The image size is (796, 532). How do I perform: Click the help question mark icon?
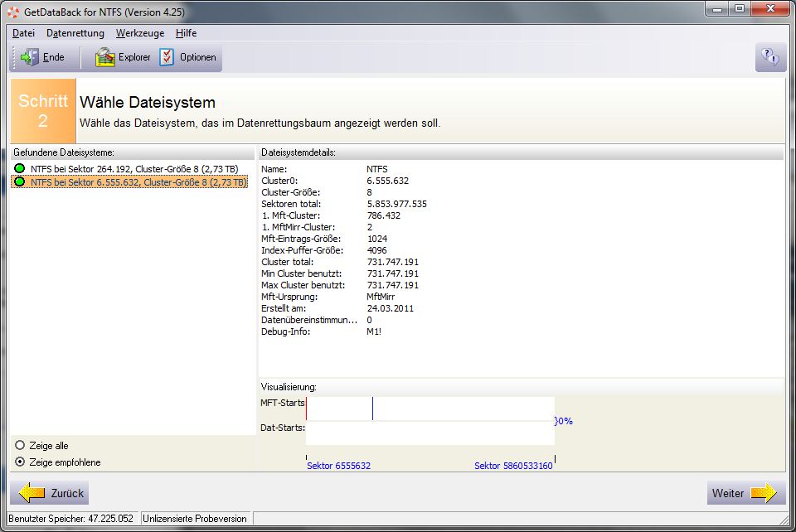point(770,57)
